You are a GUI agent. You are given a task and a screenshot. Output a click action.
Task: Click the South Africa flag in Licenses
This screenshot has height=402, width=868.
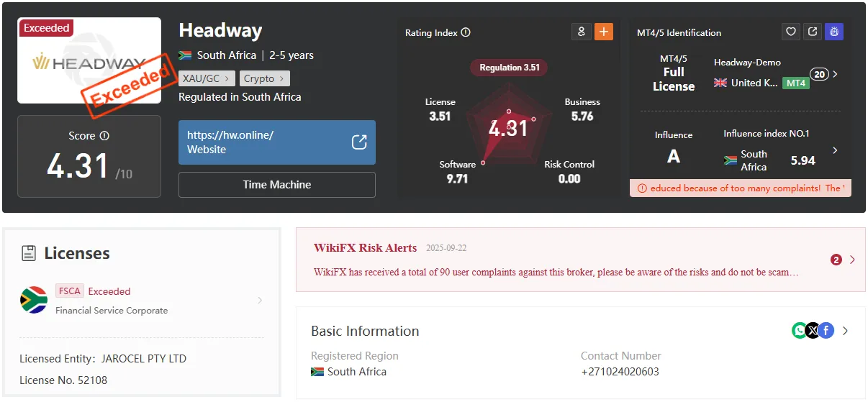coord(34,300)
